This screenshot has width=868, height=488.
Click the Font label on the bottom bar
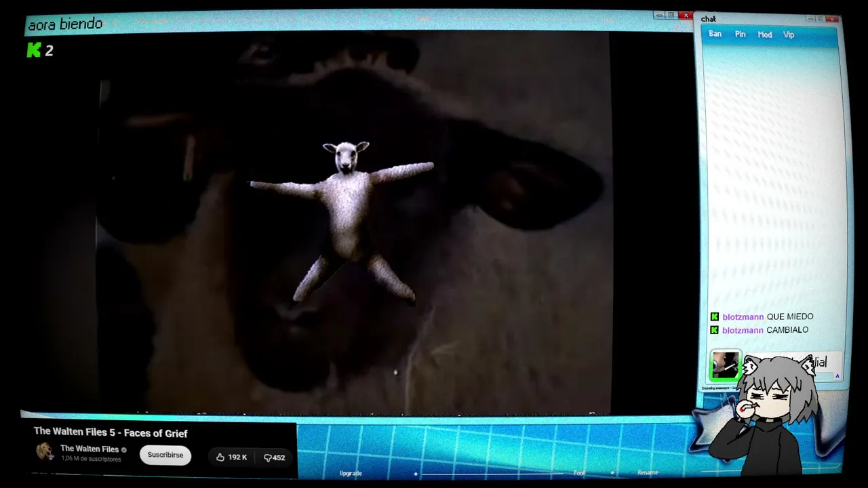click(x=579, y=473)
